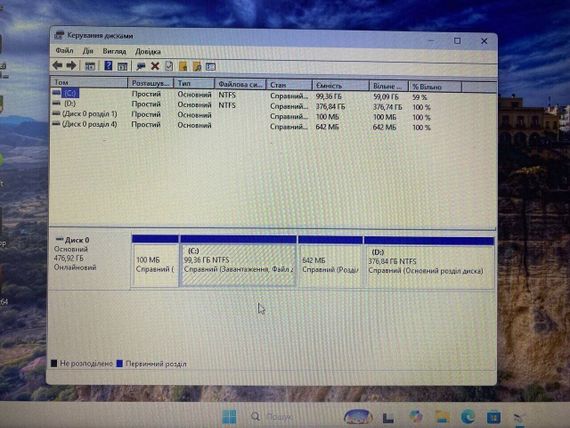Open File Explorer from the taskbar
Viewport: 570px width, 428px height.
click(442, 417)
